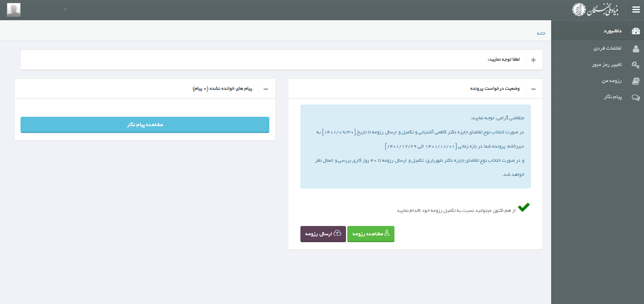The image size is (644, 304).
Task: Click the resume completion status message
Action: (456, 211)
